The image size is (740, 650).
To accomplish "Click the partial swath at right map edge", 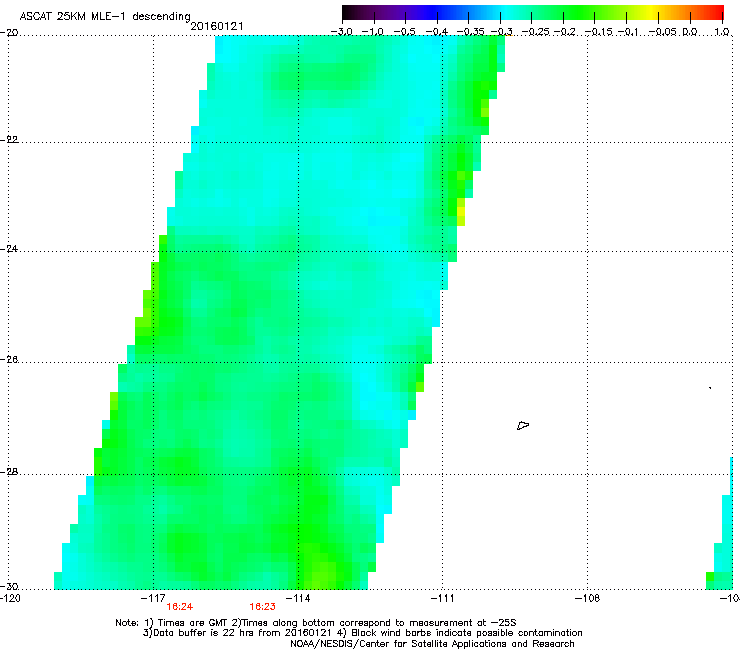I will [x=721, y=524].
